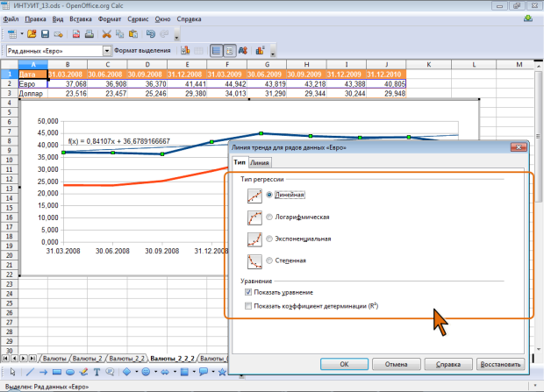544x392 pixels.
Task: Open the Правка menu
Action: [35, 19]
